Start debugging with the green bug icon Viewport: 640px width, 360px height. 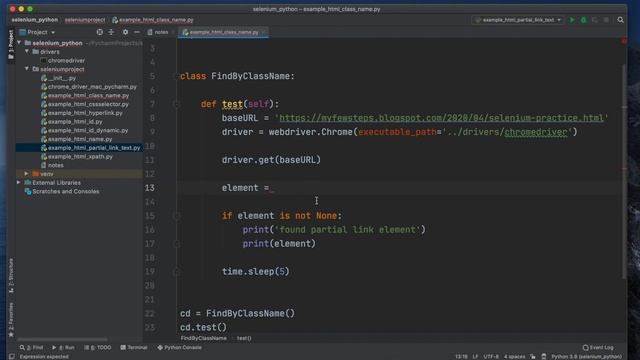[x=583, y=20]
